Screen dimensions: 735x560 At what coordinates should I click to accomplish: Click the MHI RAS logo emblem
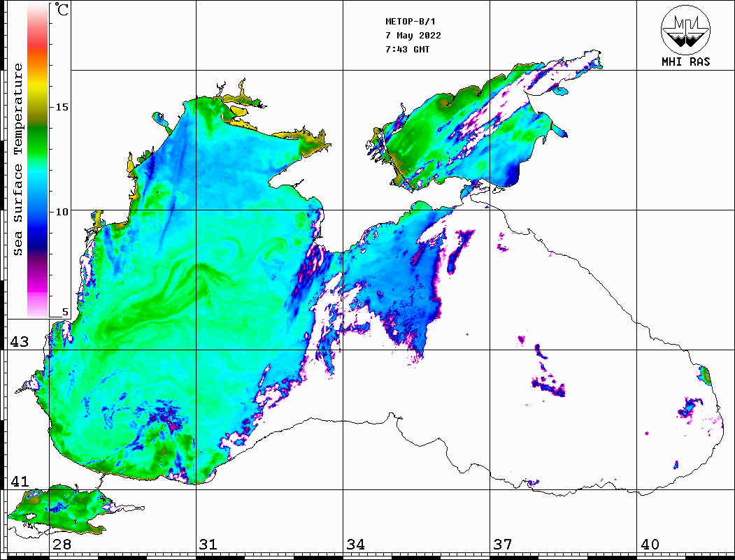(x=686, y=29)
